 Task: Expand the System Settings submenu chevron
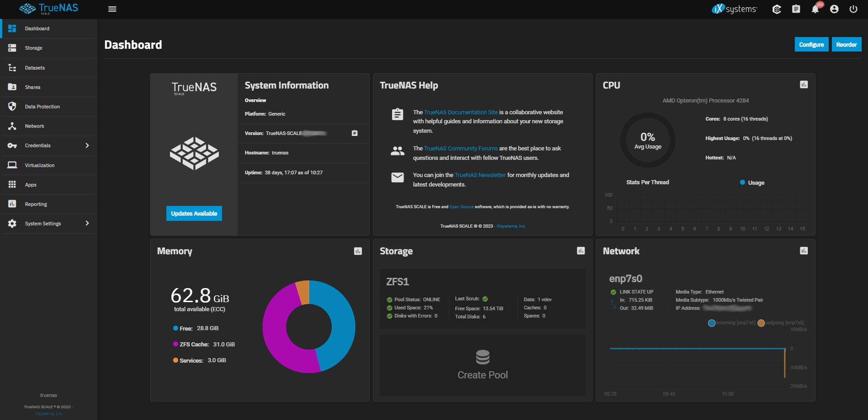coord(87,224)
